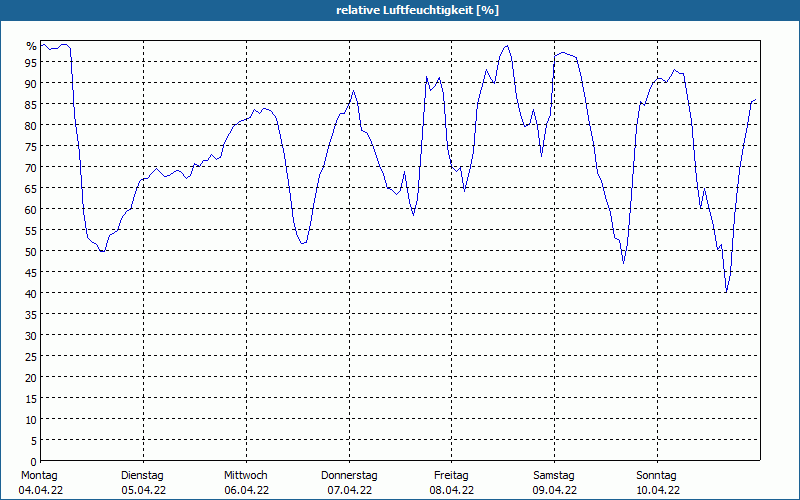Select the 'Donnerstag' axis label
The height and width of the screenshot is (500, 800).
point(349,476)
